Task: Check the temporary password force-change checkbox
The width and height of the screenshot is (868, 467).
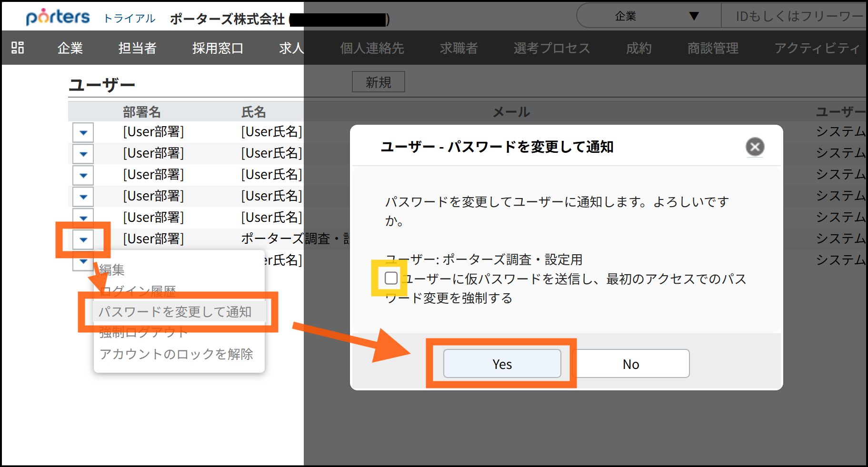Action: tap(391, 278)
